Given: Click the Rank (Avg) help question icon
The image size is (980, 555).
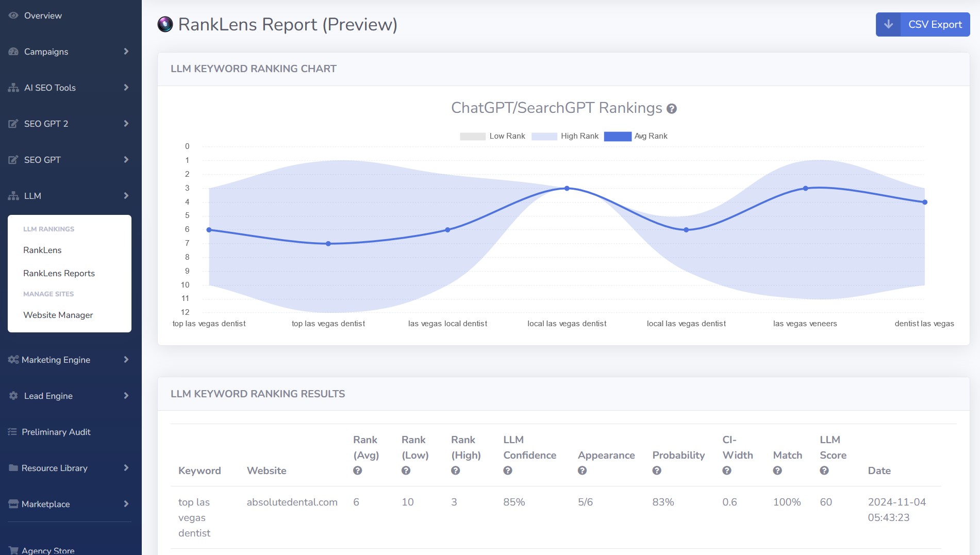Looking at the screenshot, I should click(357, 470).
